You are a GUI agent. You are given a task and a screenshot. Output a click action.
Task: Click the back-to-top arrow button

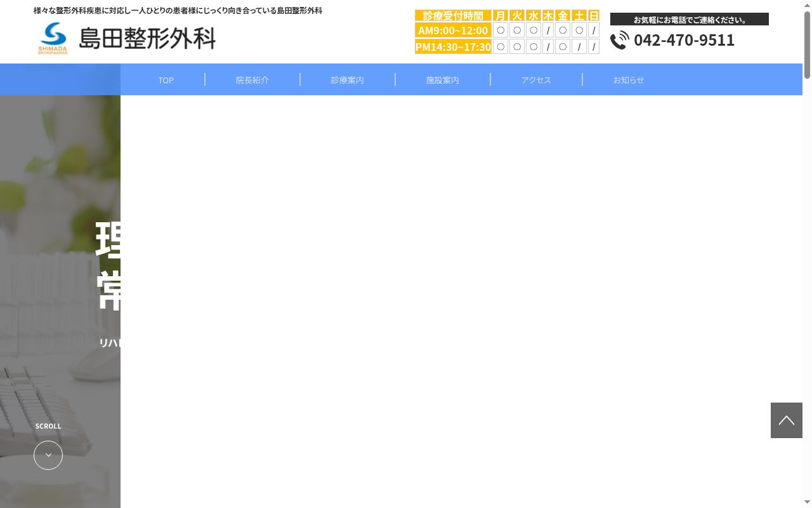[787, 420]
